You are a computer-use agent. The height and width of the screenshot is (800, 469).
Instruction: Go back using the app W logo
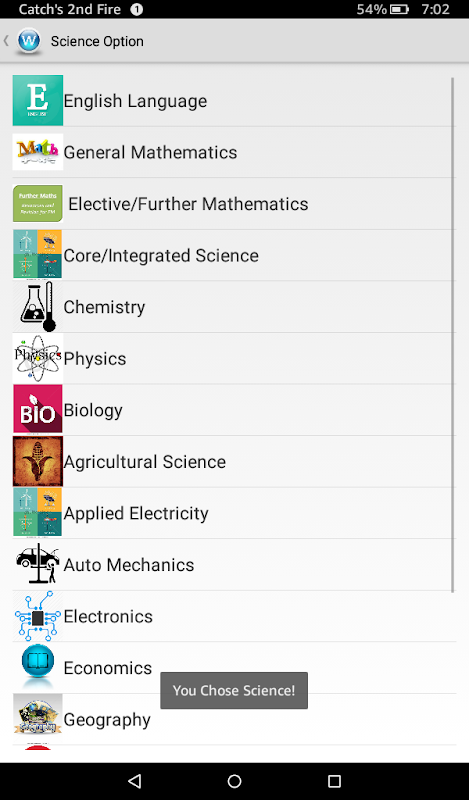tap(29, 41)
